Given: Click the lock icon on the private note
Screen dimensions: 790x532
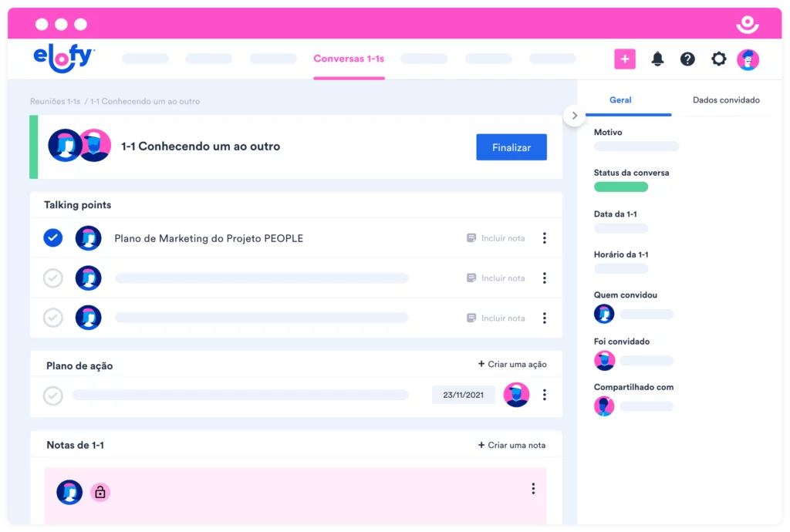Looking at the screenshot, I should (x=100, y=491).
